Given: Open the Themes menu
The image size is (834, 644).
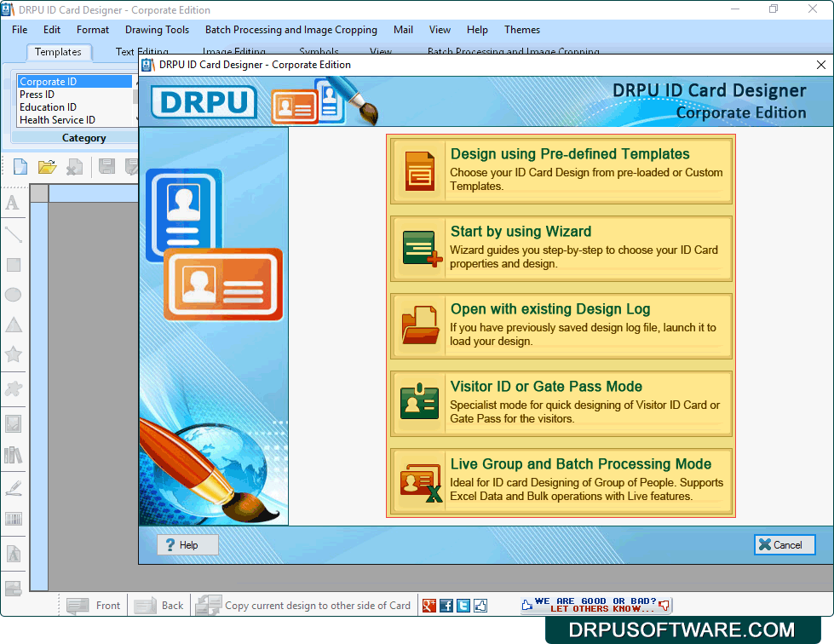Looking at the screenshot, I should 521,30.
